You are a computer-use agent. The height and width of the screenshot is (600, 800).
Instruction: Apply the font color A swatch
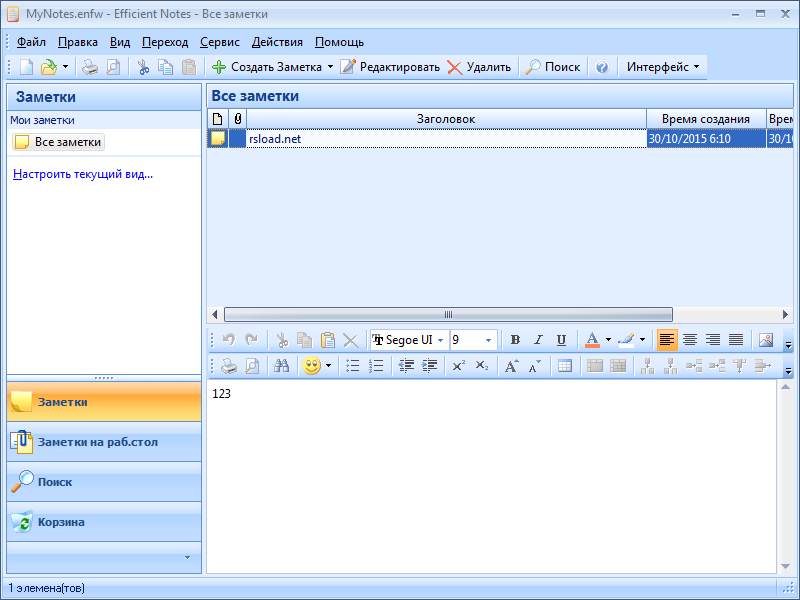[x=592, y=340]
